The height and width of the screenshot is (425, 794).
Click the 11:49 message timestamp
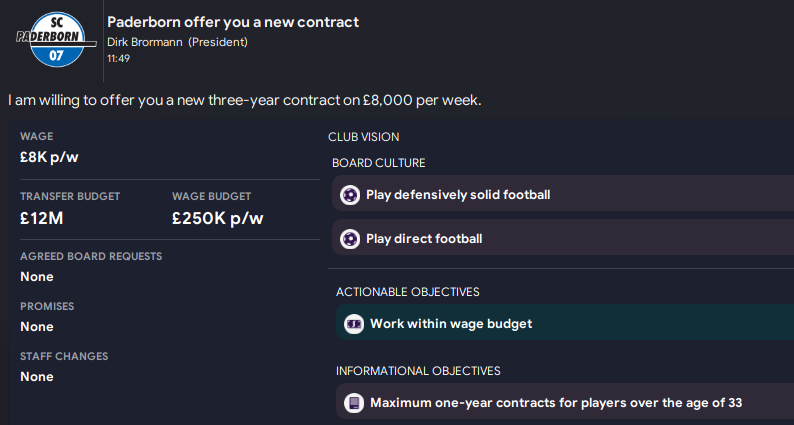point(118,59)
